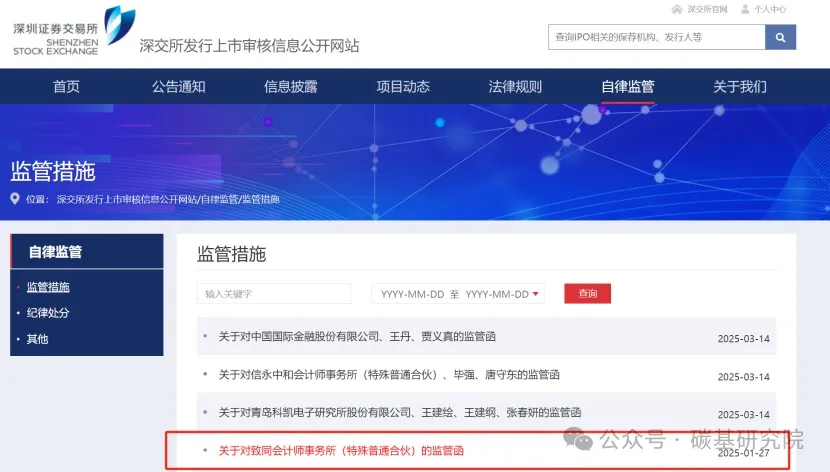830x472 pixels.
Task: Click the 自律监管 sidebar header
Action: coord(87,251)
